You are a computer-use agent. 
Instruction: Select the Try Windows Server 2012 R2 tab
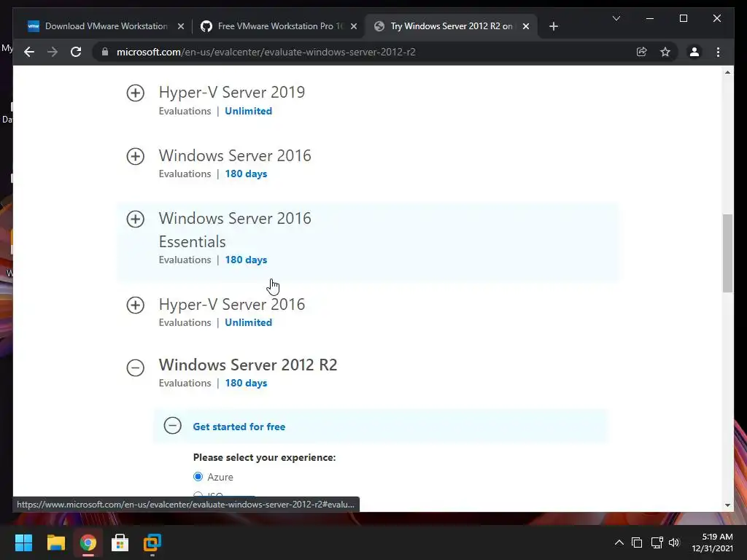click(x=451, y=26)
